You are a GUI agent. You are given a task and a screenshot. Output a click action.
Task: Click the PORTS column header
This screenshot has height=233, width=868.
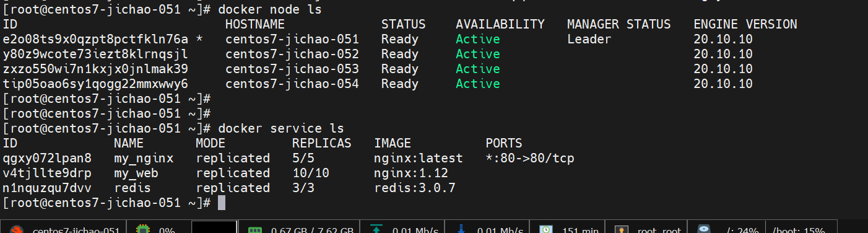pos(504,144)
